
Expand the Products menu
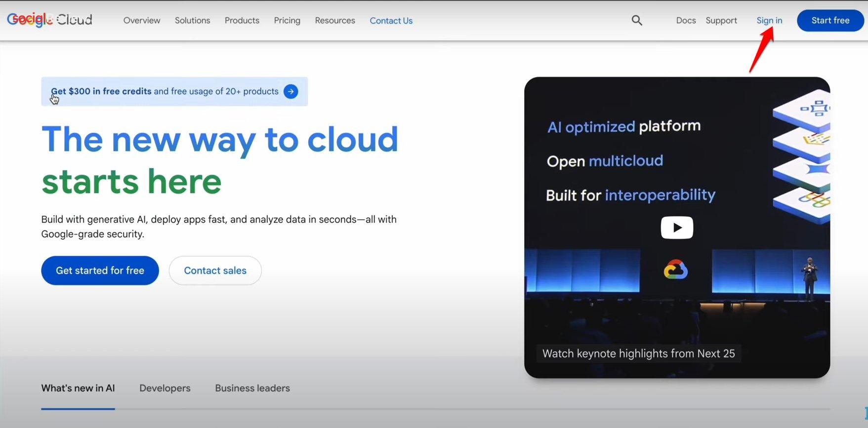coord(242,20)
